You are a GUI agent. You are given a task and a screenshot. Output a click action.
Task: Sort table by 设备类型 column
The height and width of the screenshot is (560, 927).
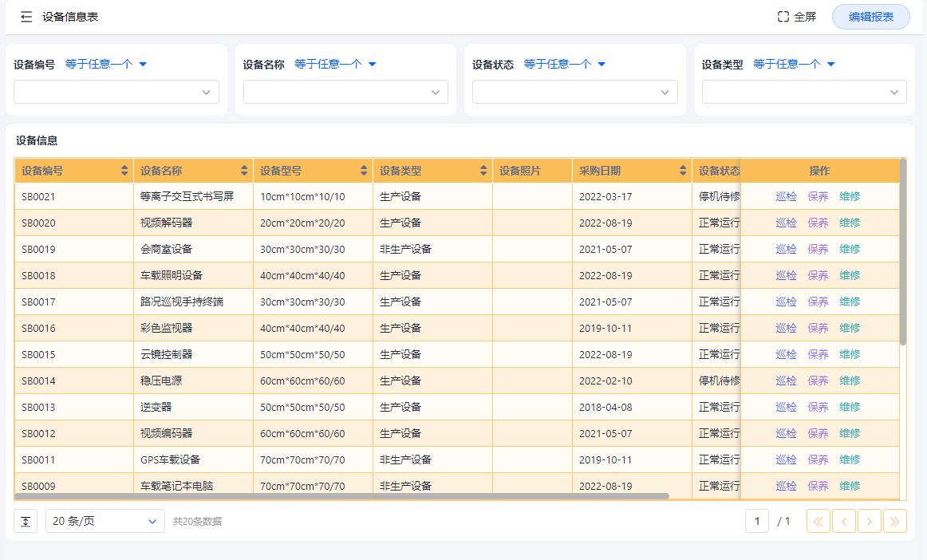(x=483, y=170)
